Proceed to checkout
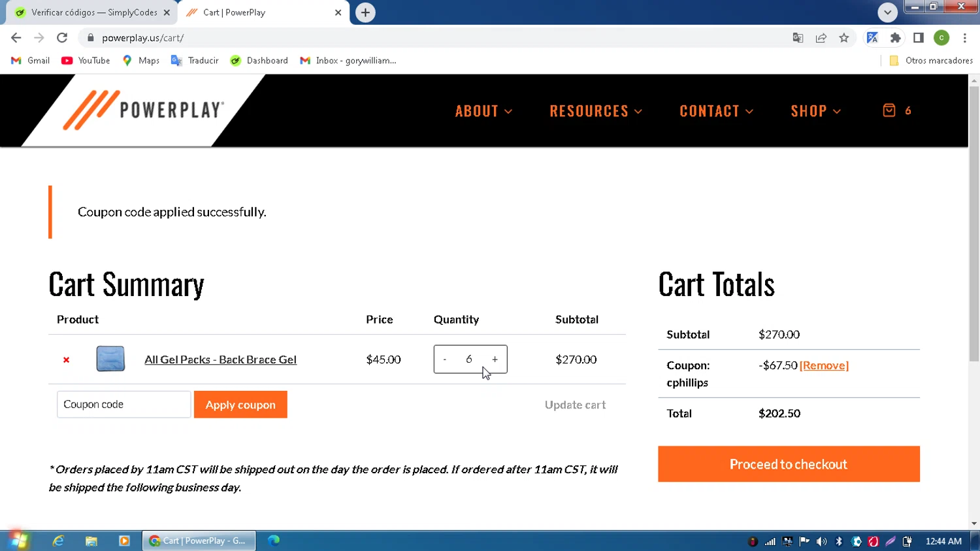Screen dimensions: 980x551 point(789,464)
